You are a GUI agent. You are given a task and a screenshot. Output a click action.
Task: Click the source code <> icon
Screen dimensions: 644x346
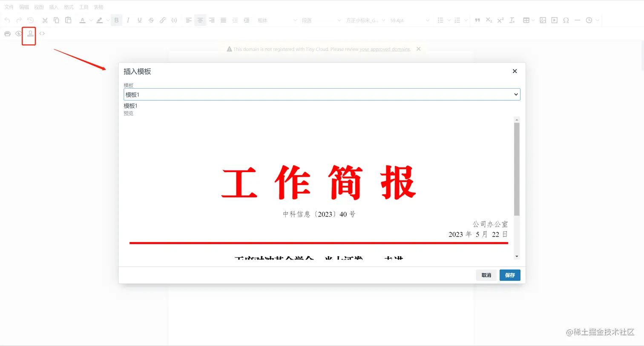[x=42, y=33]
